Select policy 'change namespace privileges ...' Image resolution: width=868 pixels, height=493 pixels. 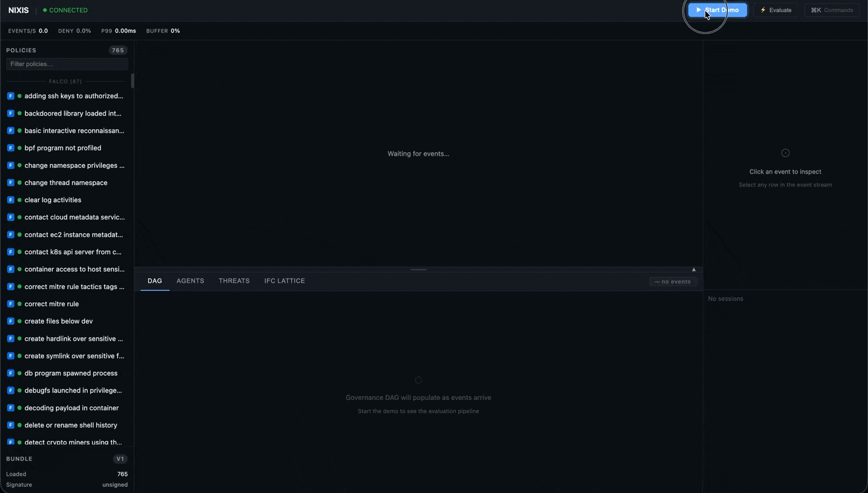point(67,165)
